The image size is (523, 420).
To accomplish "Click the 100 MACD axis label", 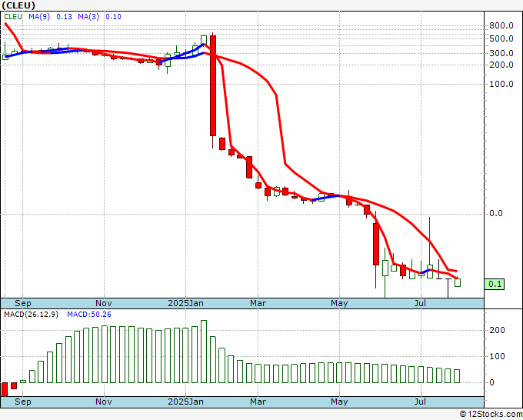I will pos(497,356).
